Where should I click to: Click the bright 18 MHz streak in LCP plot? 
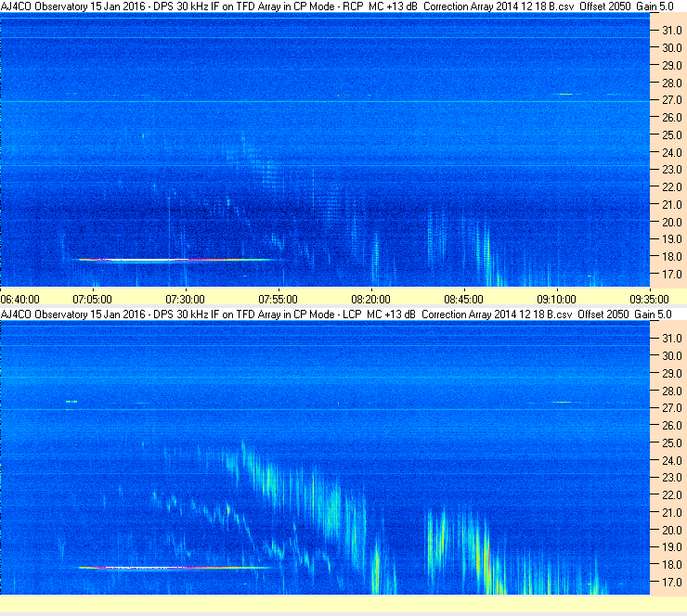pyautogui.click(x=175, y=568)
